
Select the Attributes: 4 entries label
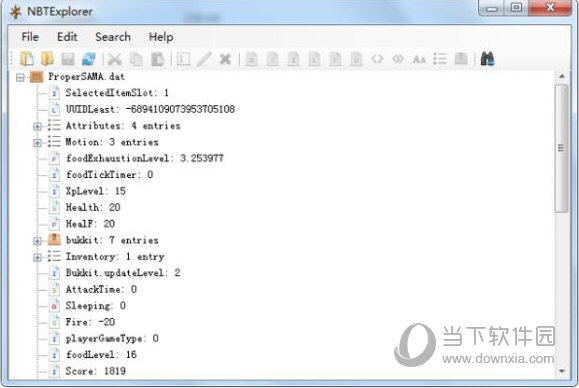[x=123, y=126]
